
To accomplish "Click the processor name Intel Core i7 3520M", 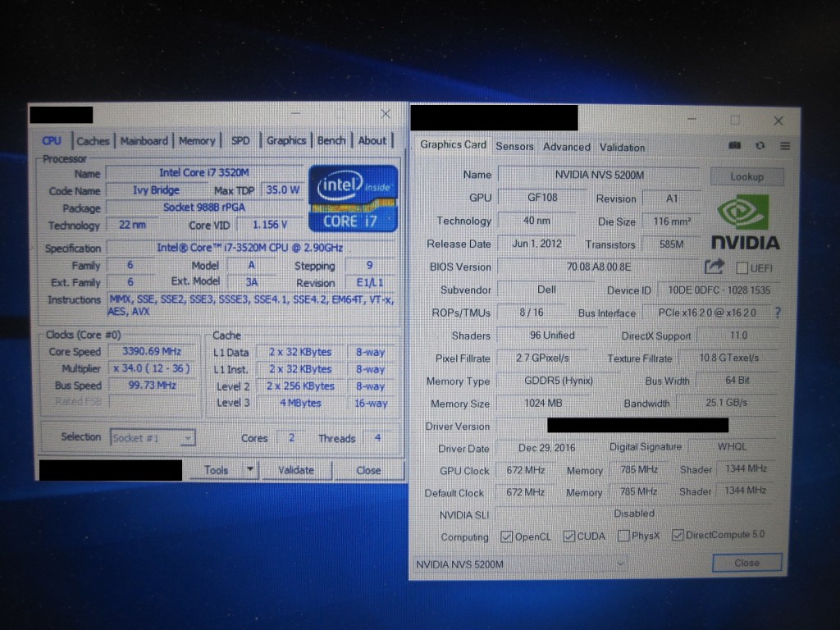I will click(204, 172).
